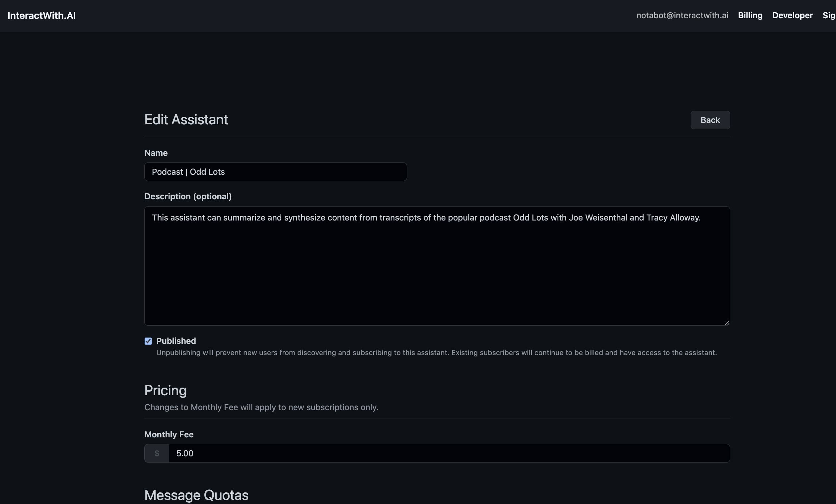Click the Description (optional) label
This screenshot has width=836, height=504.
click(x=188, y=196)
